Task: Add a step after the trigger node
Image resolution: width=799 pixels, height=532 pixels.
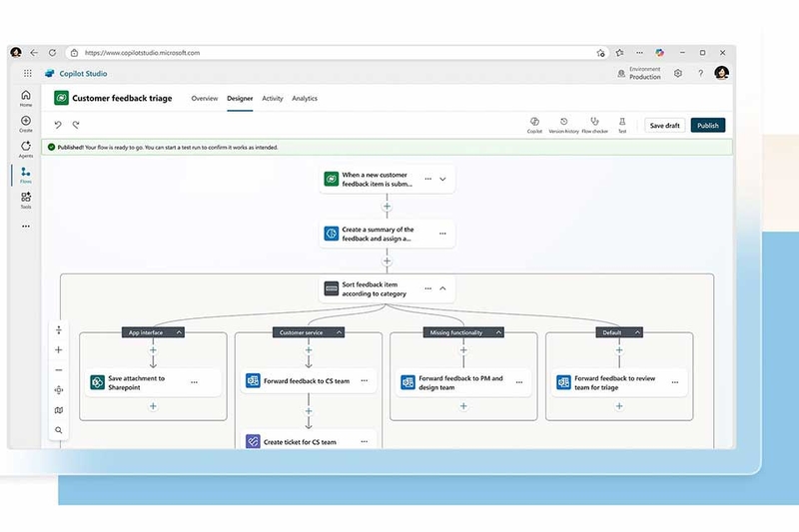Action: tap(387, 207)
